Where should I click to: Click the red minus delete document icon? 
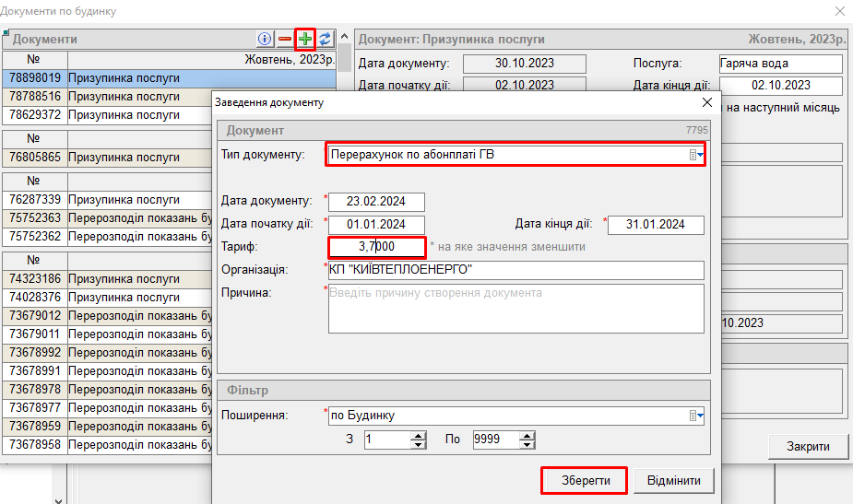tap(285, 40)
